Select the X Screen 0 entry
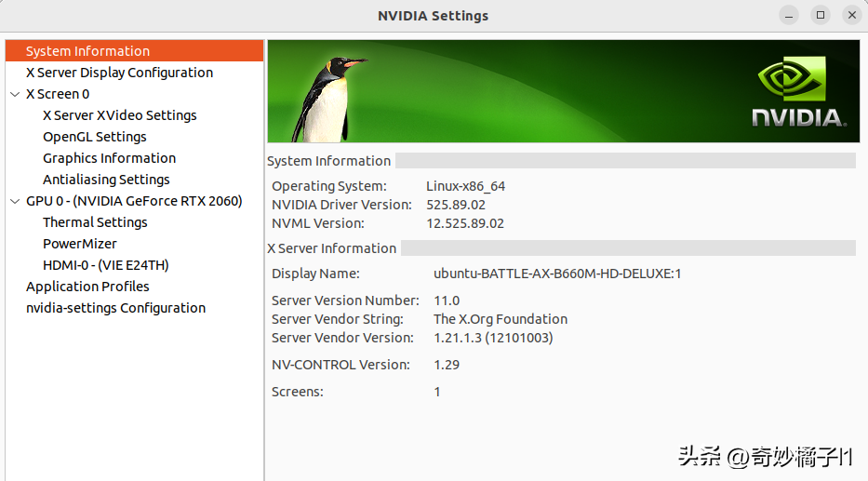Screen dimensions: 868x481 pyautogui.click(x=58, y=94)
